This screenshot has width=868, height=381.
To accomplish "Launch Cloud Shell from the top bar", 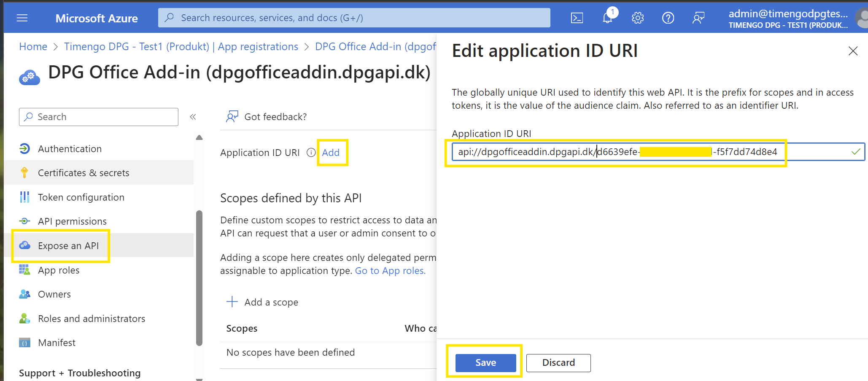I will pyautogui.click(x=577, y=18).
